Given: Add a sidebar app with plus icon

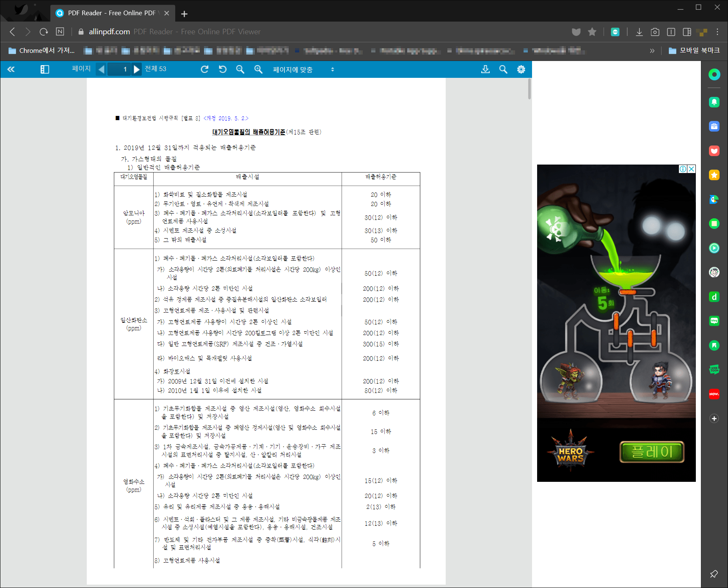Looking at the screenshot, I should (714, 418).
